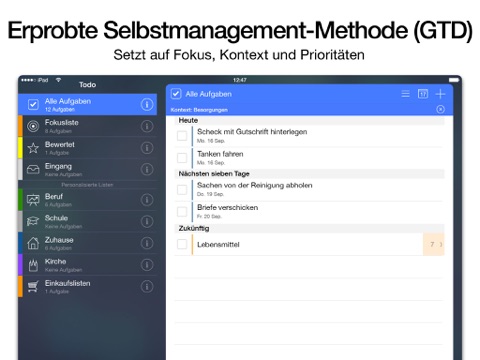The width and height of the screenshot is (480, 360).
Task: Click the Kirche church icon
Action: click(x=33, y=265)
